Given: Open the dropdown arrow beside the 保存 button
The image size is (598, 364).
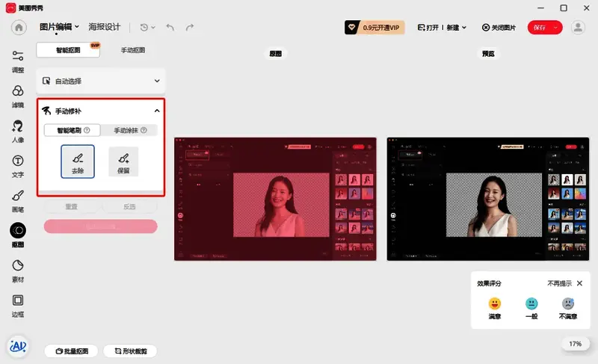Looking at the screenshot, I should [x=555, y=28].
